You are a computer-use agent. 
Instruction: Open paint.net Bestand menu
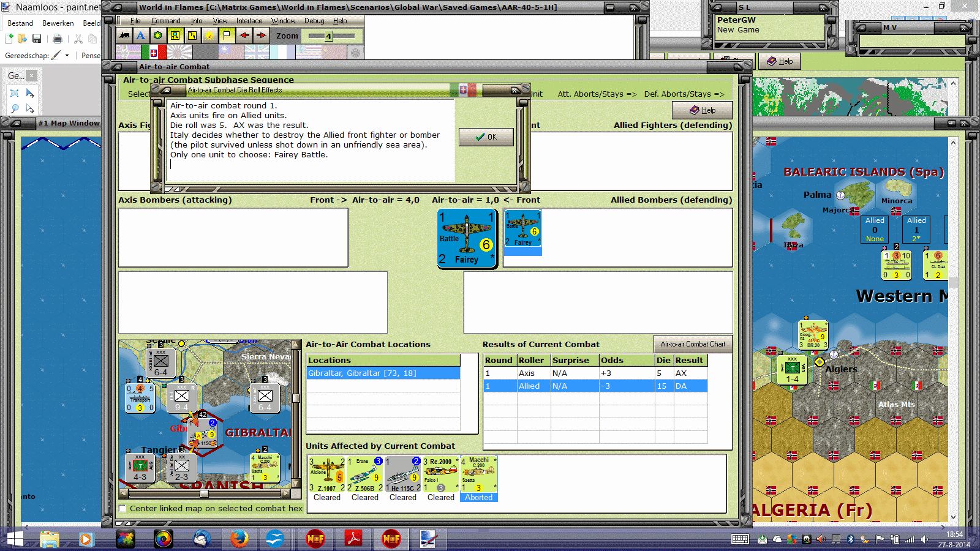pos(20,23)
